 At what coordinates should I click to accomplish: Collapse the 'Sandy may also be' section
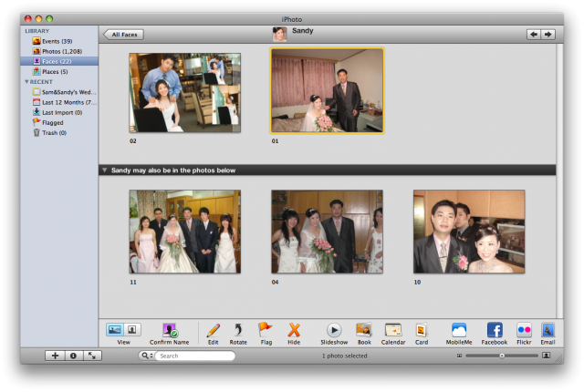[104, 170]
